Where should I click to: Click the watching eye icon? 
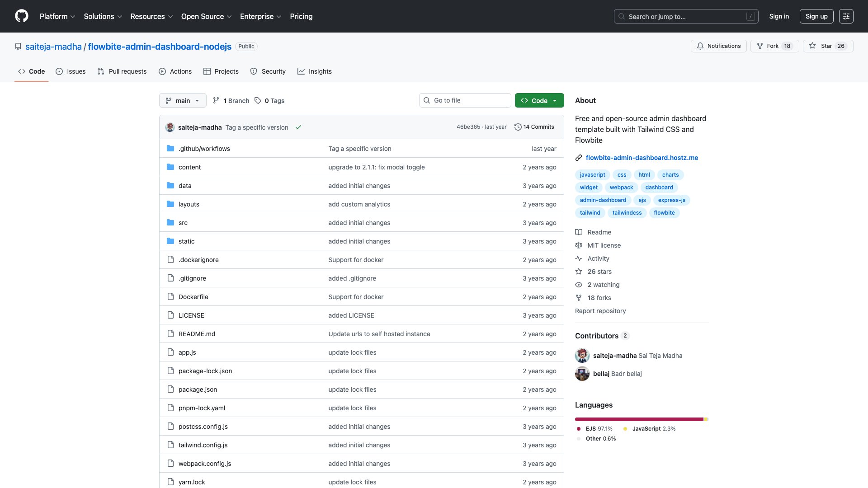579,285
